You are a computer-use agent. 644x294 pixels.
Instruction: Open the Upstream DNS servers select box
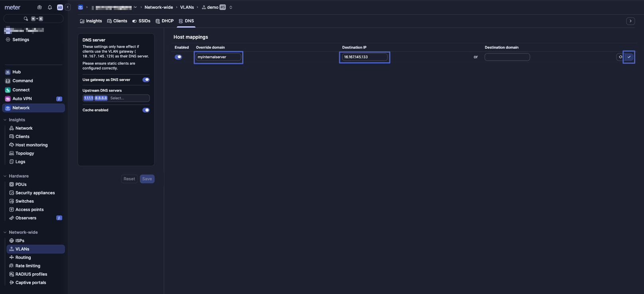coord(128,98)
